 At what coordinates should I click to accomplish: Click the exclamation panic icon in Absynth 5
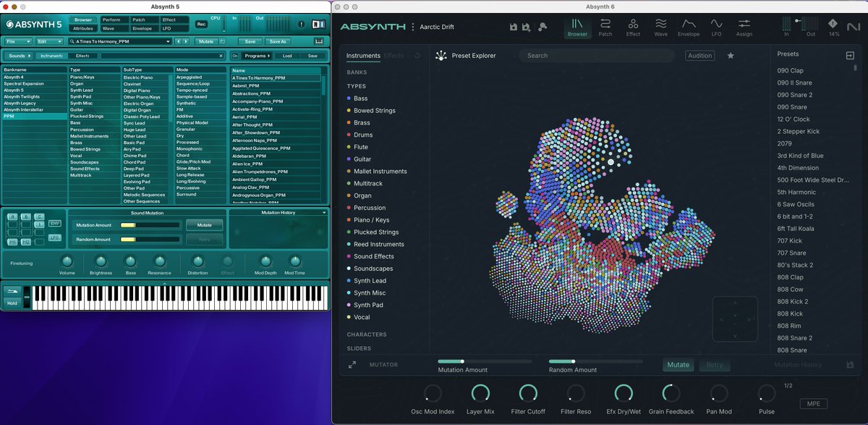point(302,24)
